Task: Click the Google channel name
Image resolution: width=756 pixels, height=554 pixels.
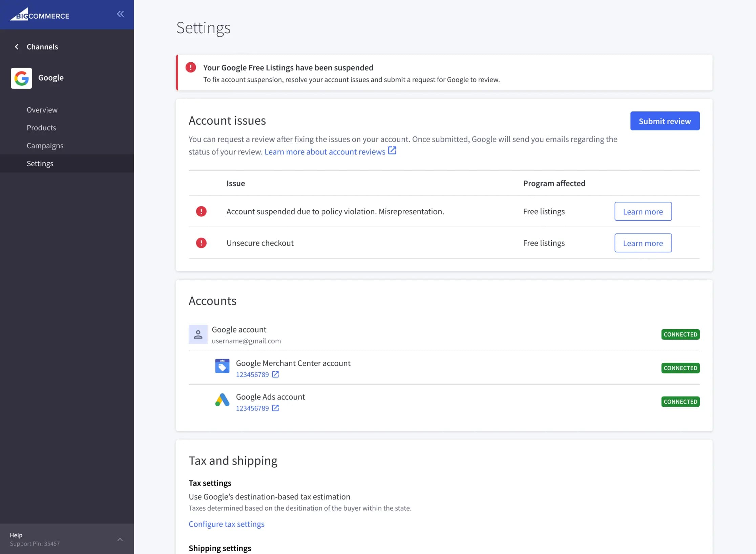Action: click(x=51, y=78)
